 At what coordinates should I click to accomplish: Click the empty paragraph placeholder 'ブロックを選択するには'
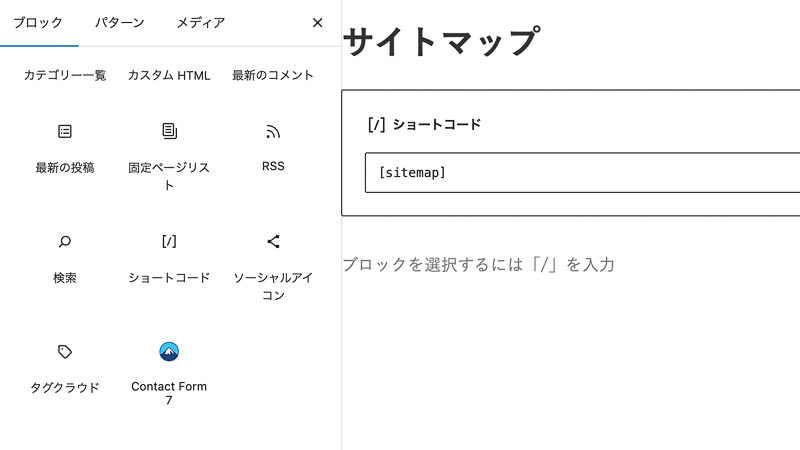click(479, 265)
